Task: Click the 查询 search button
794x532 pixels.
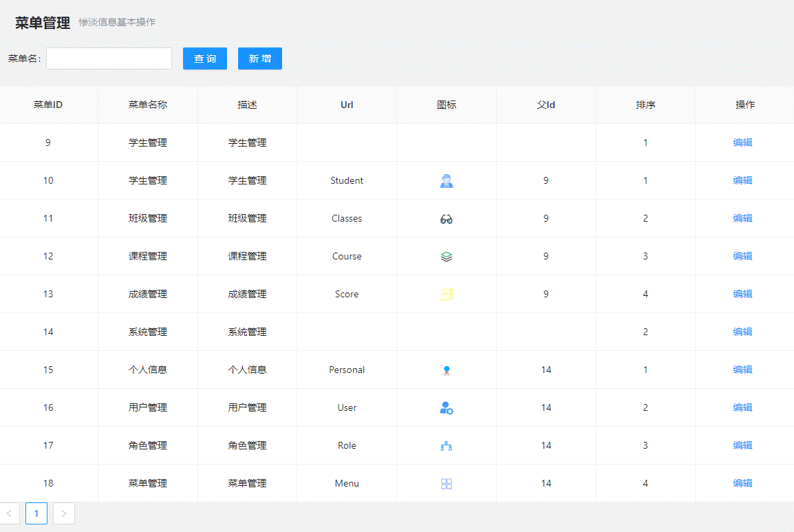Action: click(x=205, y=58)
